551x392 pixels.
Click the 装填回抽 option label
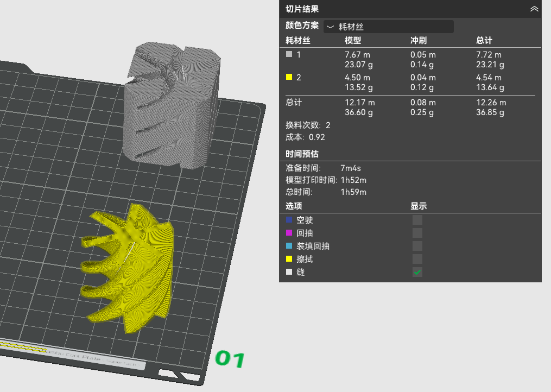pos(313,246)
